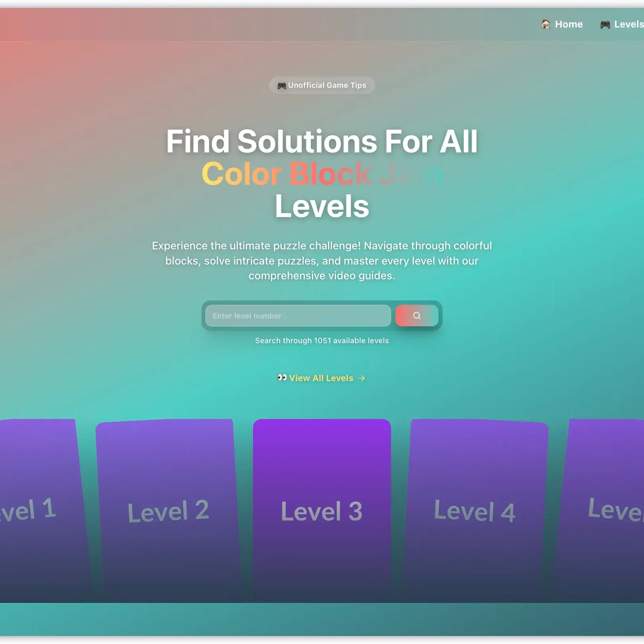The image size is (644, 644).
Task: Select the Unofficial Game Tips badge text
Action: 327,85
